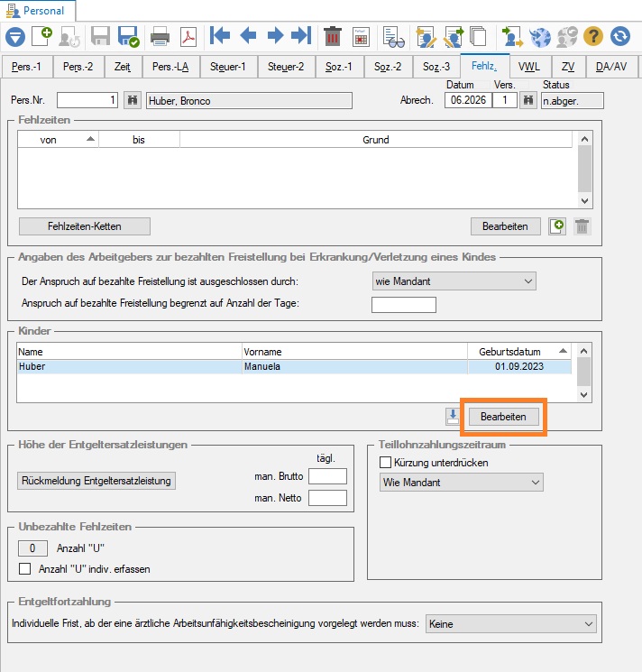
Task: Open the 'Wie Mandant' Teillohnzahlungszeitraum dropdown
Action: click(462, 483)
